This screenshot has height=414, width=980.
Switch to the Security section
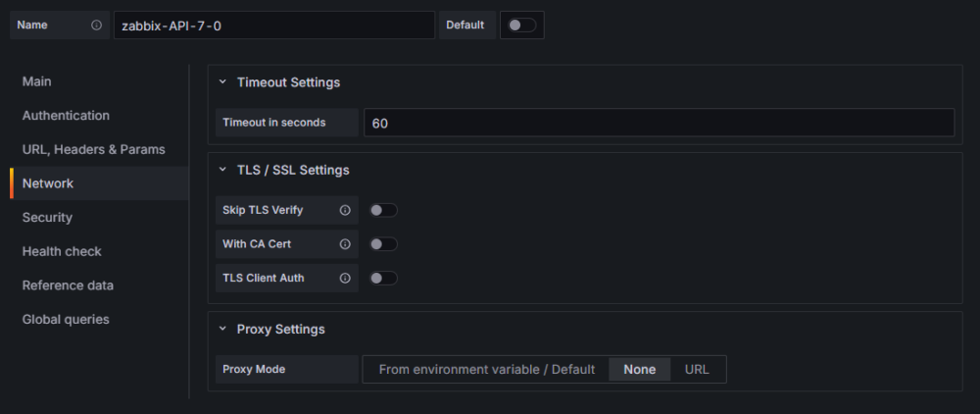[47, 218]
